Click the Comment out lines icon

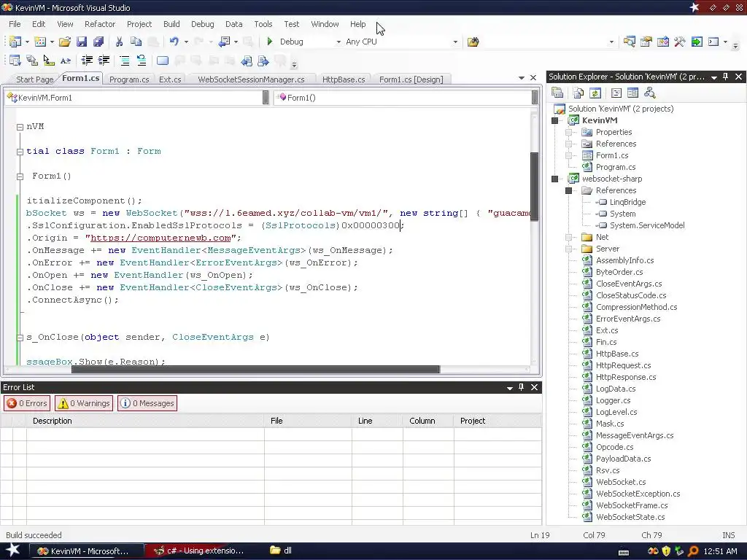click(x=124, y=61)
